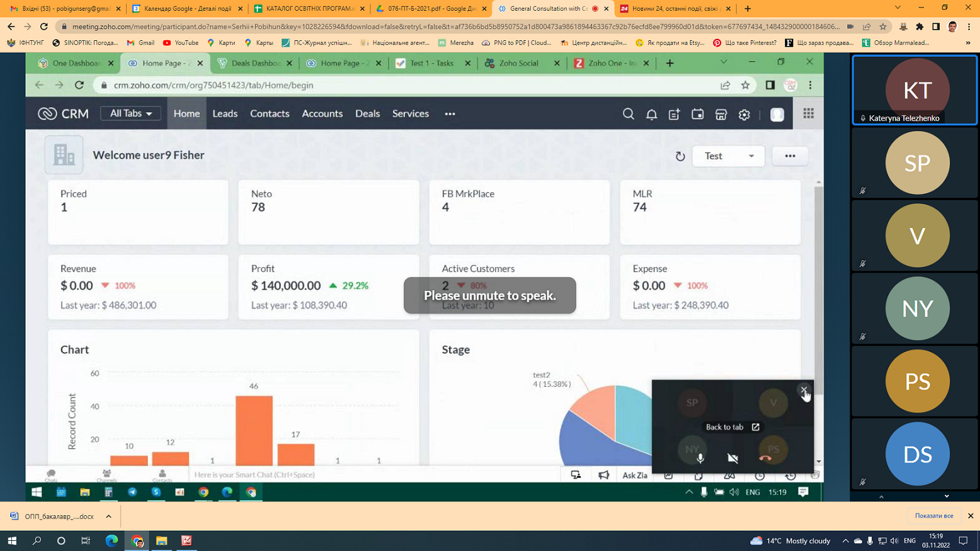Screen dimensions: 980x551
Task: Expand the All Tabs dropdown
Action: point(130,113)
